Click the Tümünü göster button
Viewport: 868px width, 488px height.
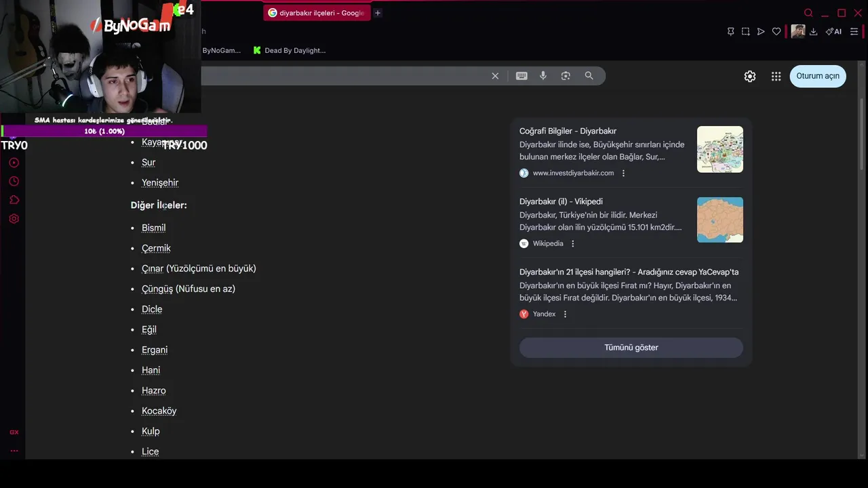(x=631, y=348)
